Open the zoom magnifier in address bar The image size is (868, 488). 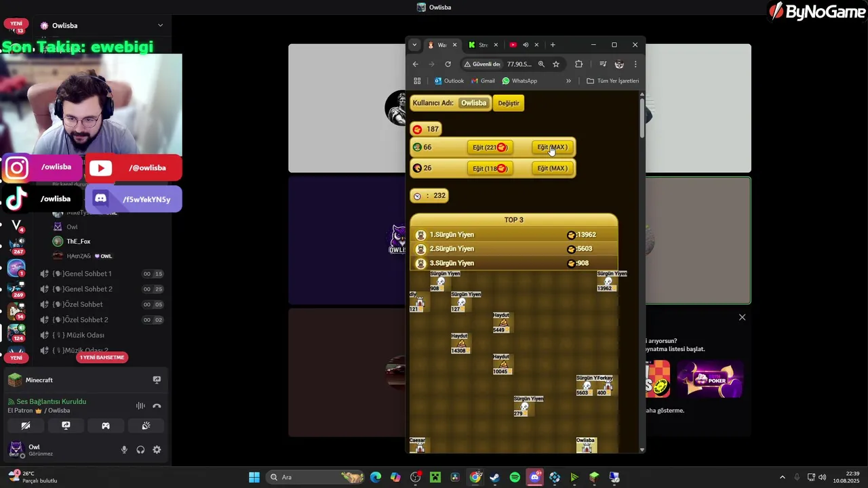pyautogui.click(x=541, y=64)
